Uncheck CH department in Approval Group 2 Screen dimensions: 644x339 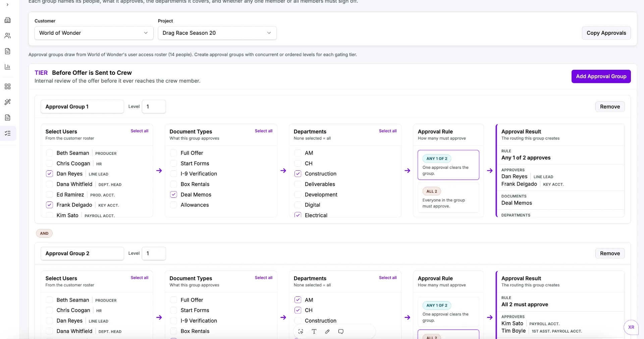coord(298,310)
